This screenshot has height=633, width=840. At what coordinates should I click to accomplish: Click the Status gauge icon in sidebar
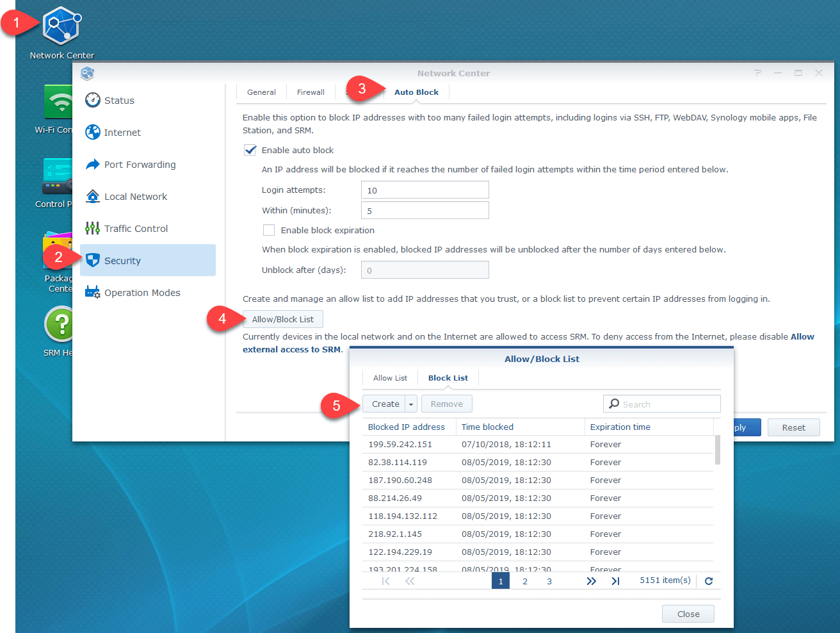tap(93, 100)
